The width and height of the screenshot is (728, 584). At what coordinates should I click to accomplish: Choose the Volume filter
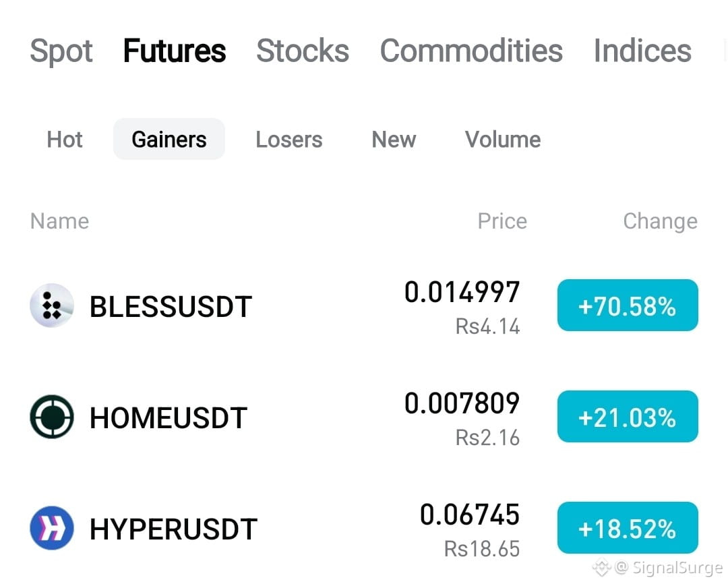503,140
